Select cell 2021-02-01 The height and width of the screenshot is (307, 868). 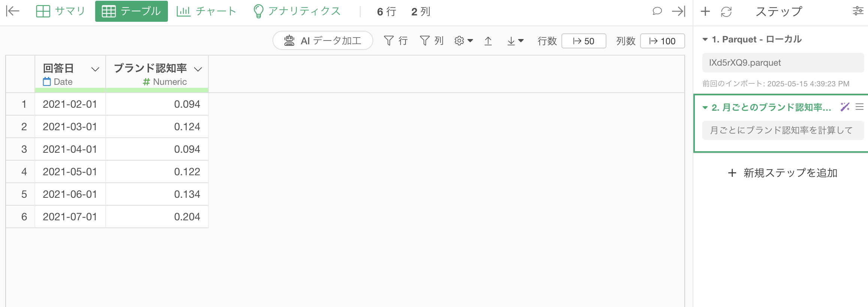pyautogui.click(x=70, y=104)
